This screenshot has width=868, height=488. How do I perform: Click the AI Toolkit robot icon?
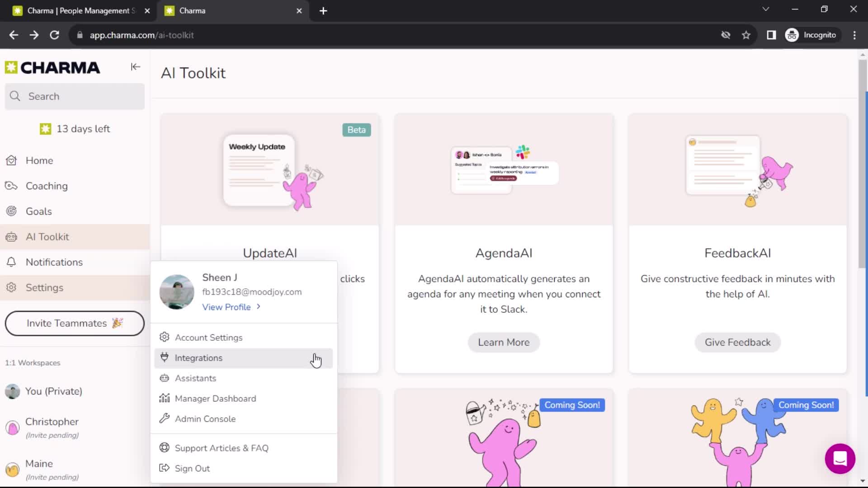(11, 237)
